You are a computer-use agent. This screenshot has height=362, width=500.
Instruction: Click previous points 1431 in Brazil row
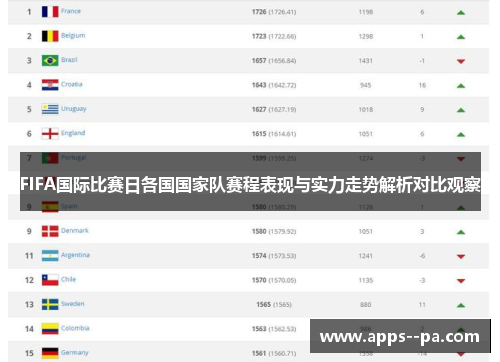(366, 61)
